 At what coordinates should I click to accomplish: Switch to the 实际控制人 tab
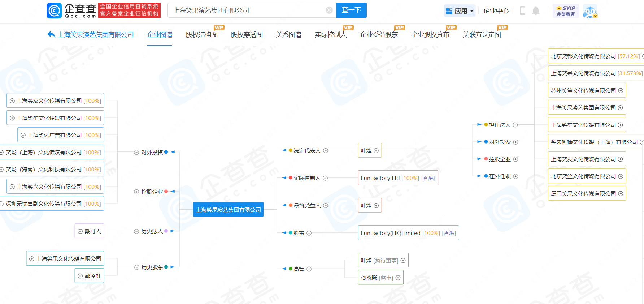pyautogui.click(x=331, y=35)
